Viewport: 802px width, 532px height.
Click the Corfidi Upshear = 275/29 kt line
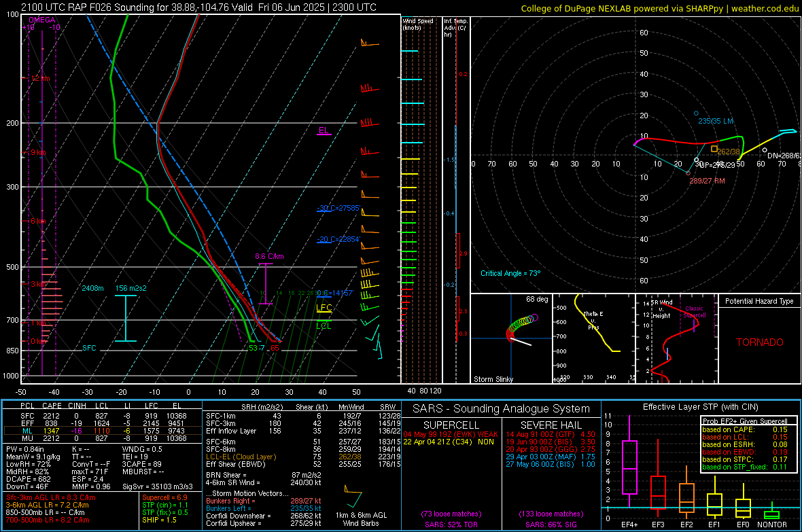tap(264, 523)
